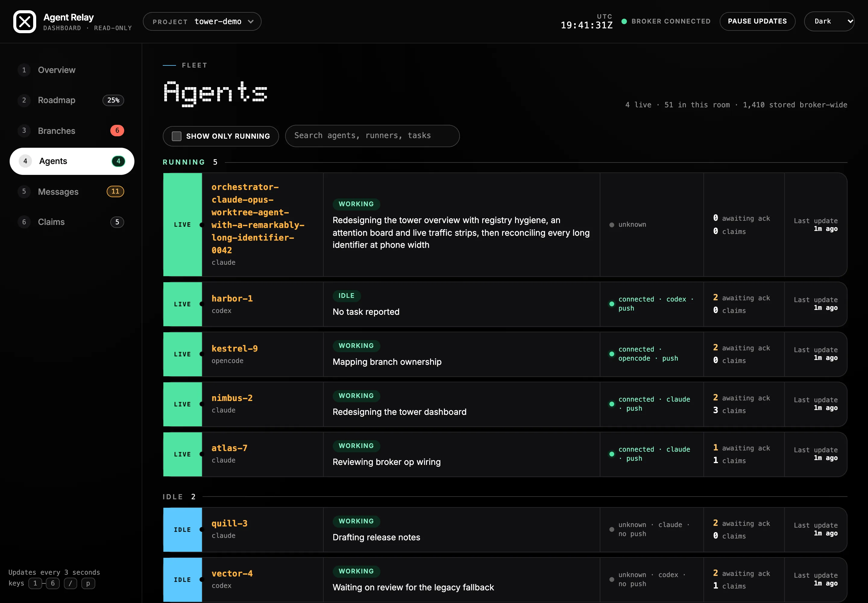
Task: Open the kestrel-9 agent name
Action: coord(234,348)
